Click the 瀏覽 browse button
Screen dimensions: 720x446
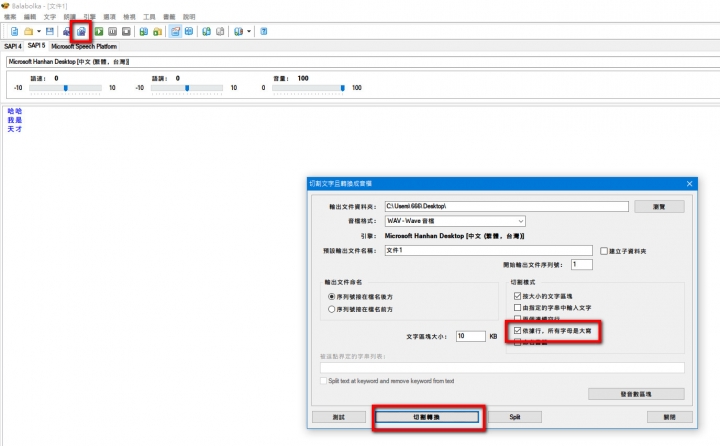pos(659,207)
